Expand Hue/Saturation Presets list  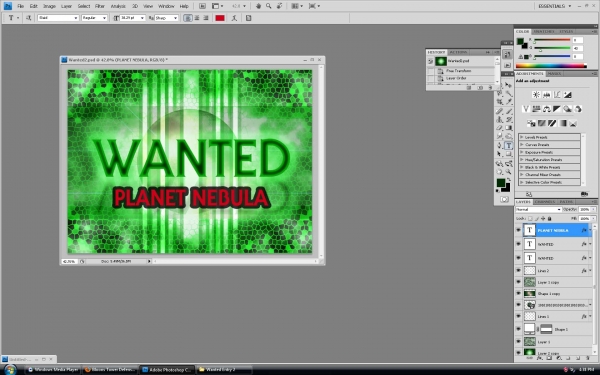522,160
